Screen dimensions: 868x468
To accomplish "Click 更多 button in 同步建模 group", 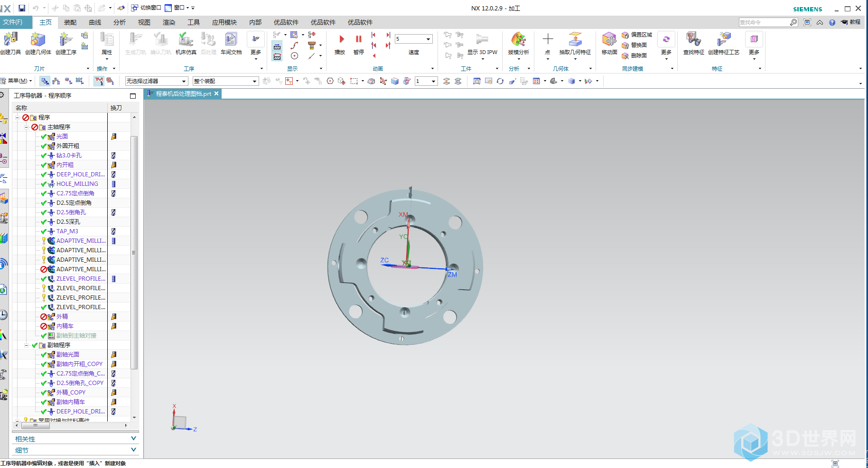I will point(666,45).
